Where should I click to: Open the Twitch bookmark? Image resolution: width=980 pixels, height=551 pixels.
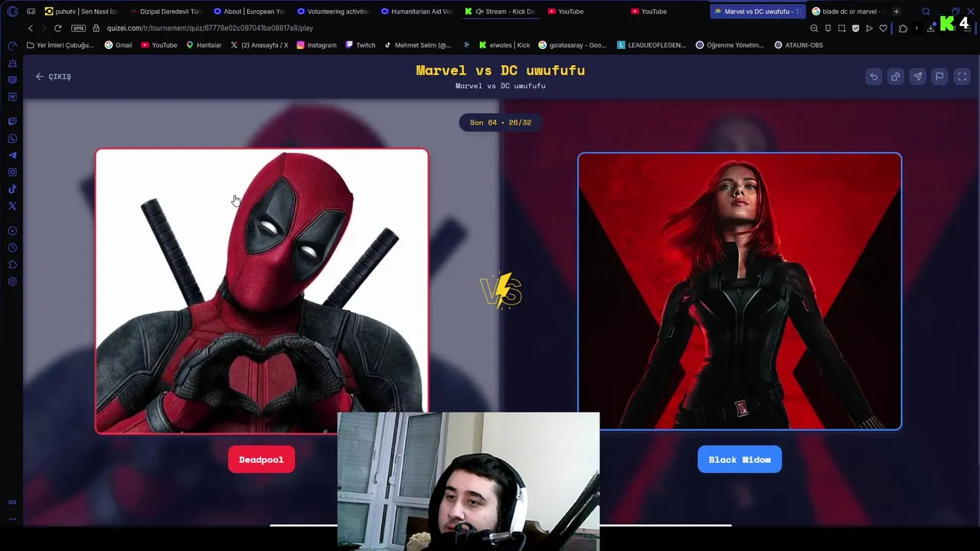(360, 45)
